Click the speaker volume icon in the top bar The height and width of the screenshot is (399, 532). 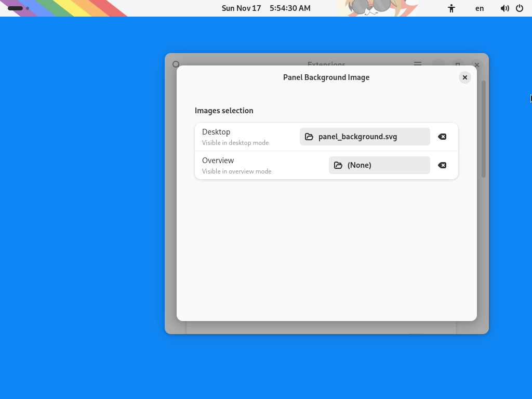(504, 8)
